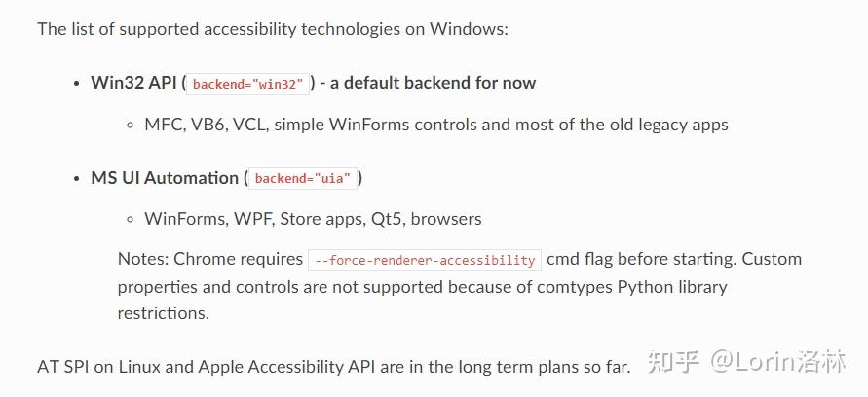Click the word 'browsers' in the UIA list
This screenshot has width=868, height=397.
(446, 219)
